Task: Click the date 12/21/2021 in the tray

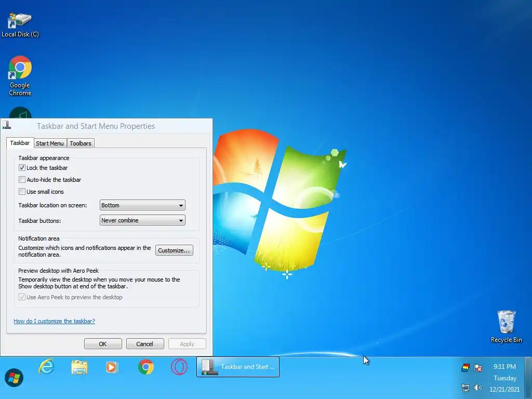Action: [504, 389]
